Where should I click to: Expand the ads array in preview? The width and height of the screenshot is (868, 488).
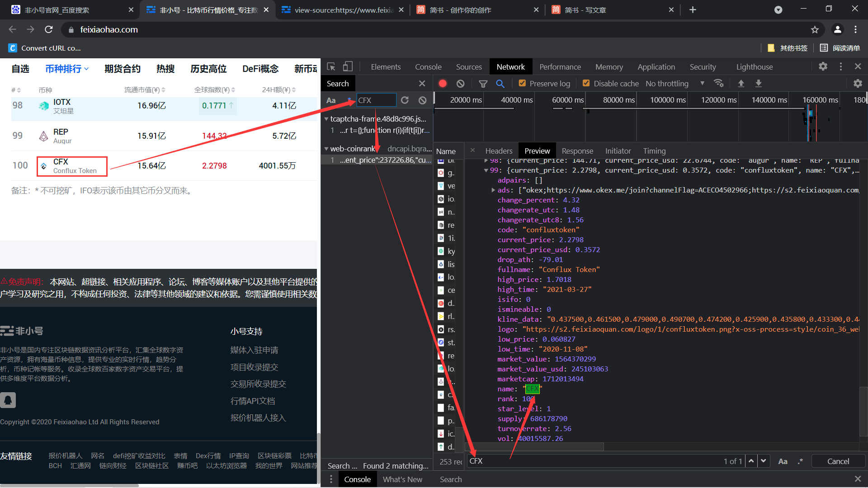tap(493, 190)
